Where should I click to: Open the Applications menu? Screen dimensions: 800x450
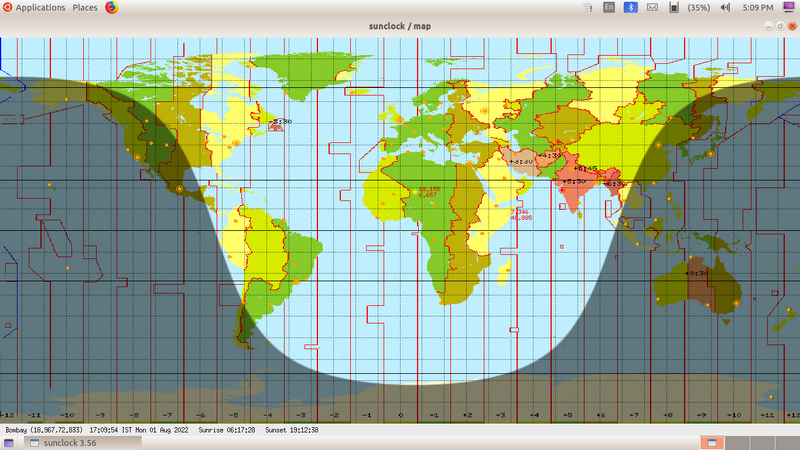coord(40,7)
